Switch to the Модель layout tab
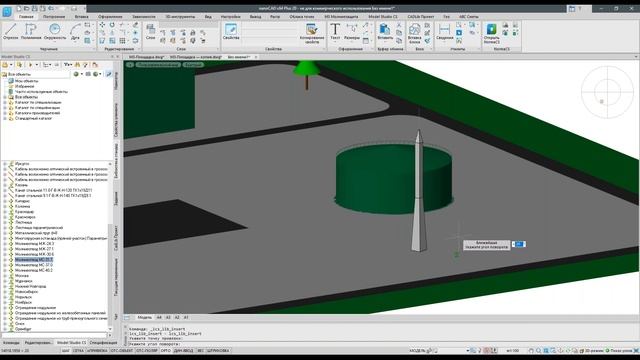The image size is (640, 360). coord(144,318)
